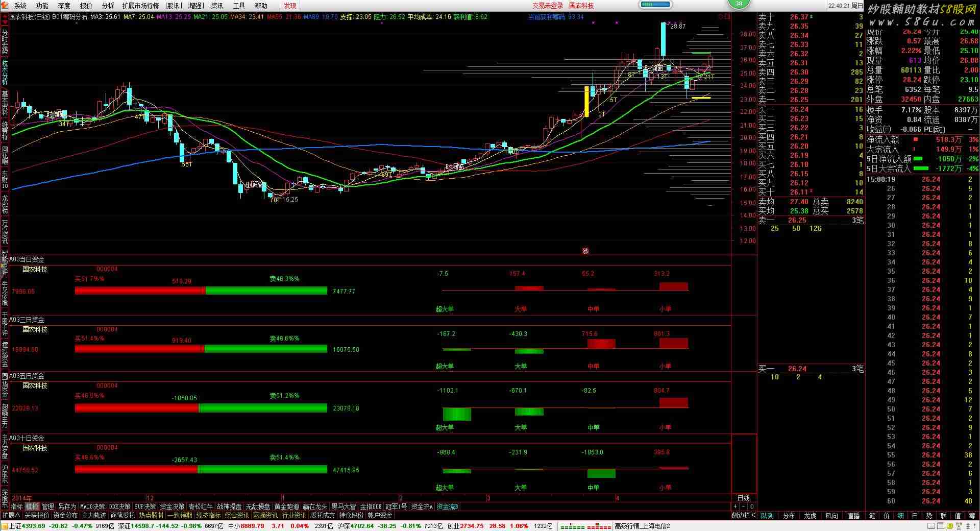The width and height of the screenshot is (980, 531).
Task: Click the 价 price view tab
Action: (x=887, y=516)
